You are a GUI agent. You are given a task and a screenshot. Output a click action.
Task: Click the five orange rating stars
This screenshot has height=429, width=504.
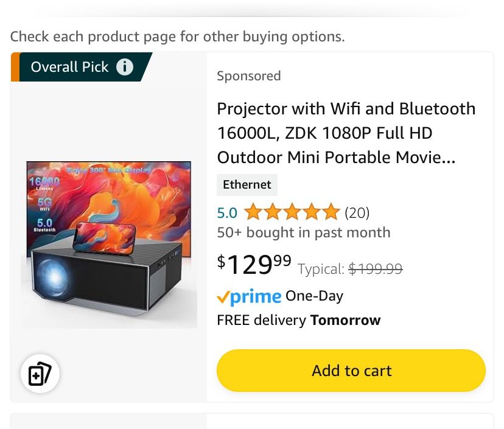click(292, 212)
